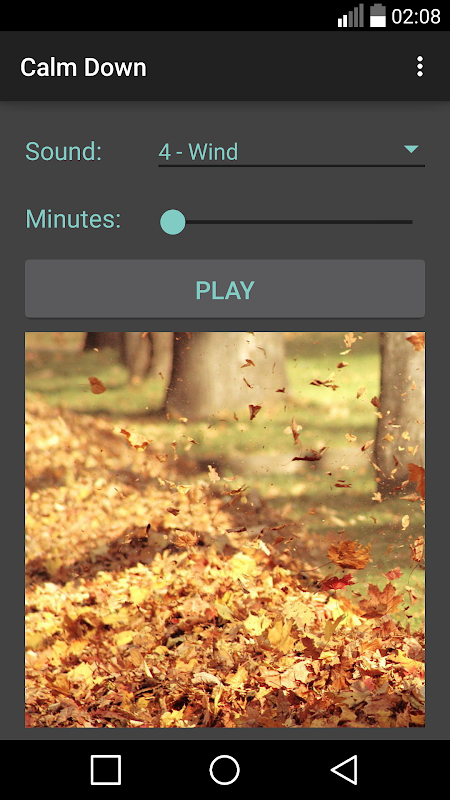Tap the autumn leaves image
450x800 pixels.
[225, 530]
